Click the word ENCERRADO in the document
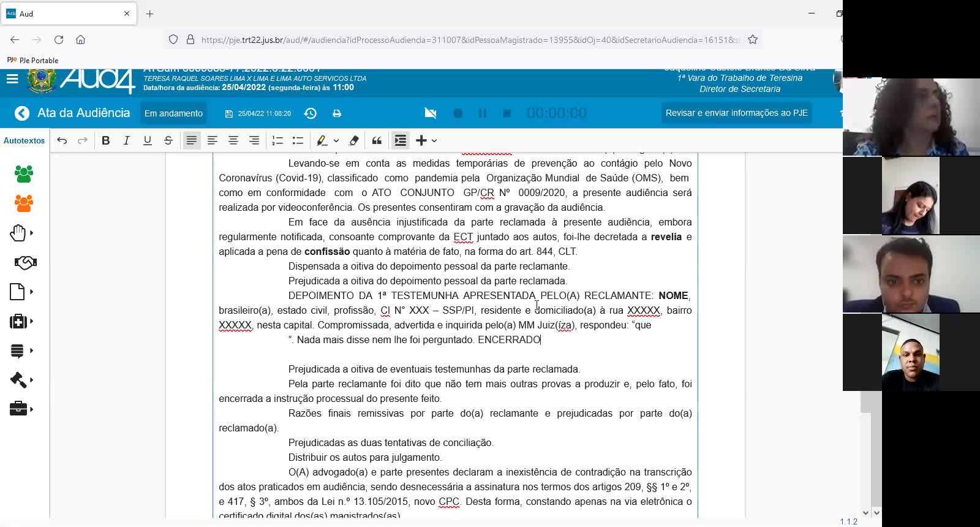The width and height of the screenshot is (980, 527). 509,339
